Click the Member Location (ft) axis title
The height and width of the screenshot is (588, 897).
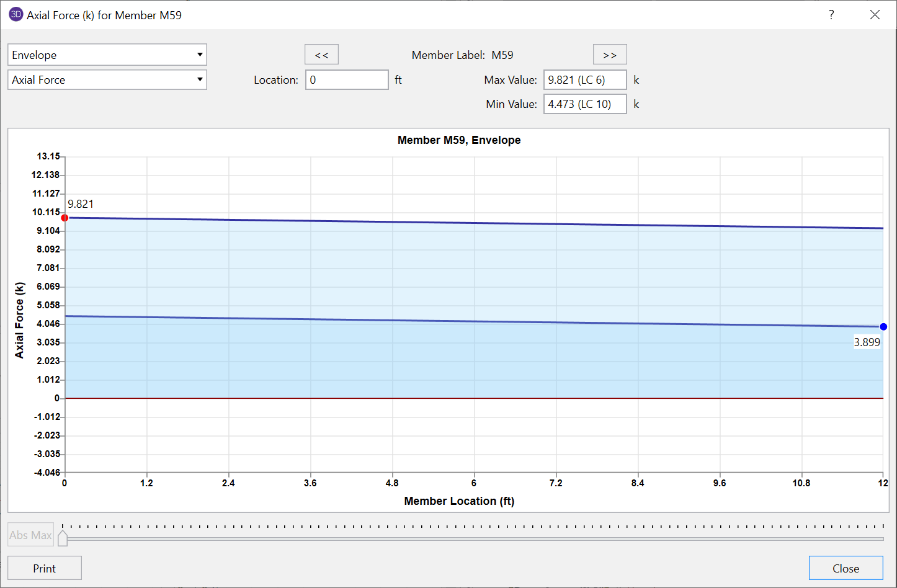tap(459, 501)
